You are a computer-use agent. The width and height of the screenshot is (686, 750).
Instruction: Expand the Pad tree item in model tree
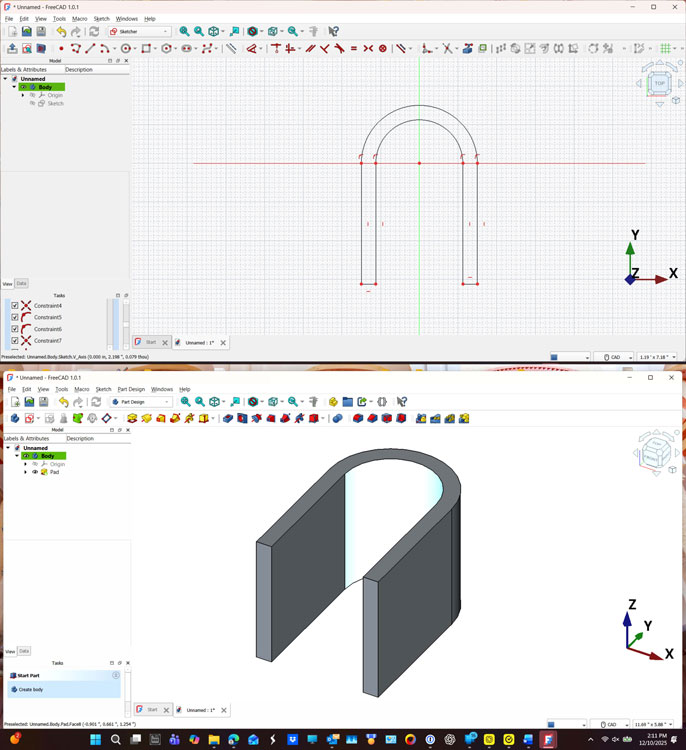pos(25,472)
